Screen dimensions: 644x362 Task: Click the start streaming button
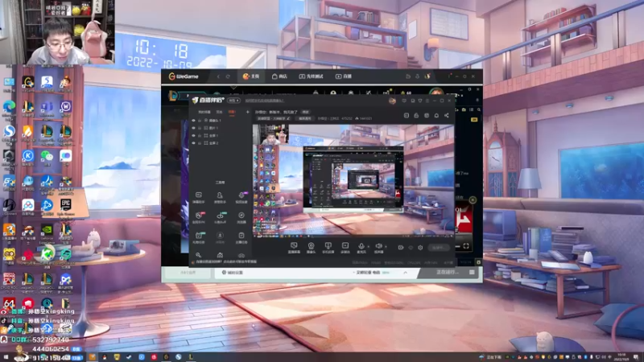pos(438,248)
